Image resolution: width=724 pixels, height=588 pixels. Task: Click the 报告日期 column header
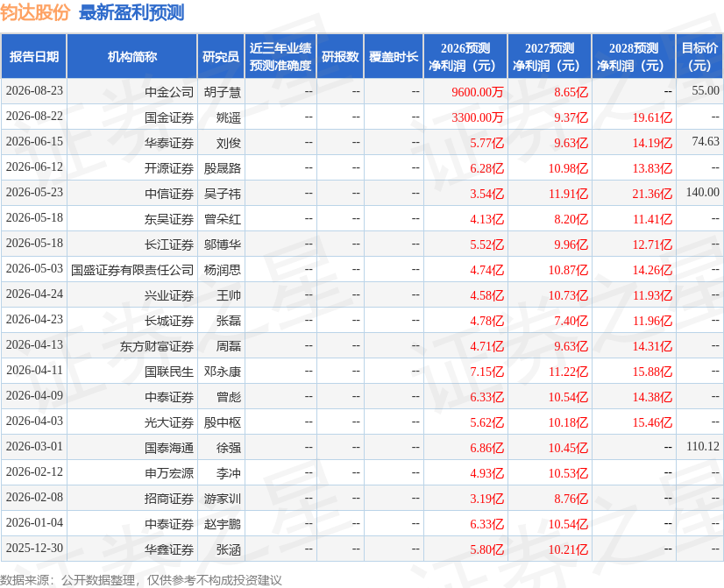(x=33, y=56)
